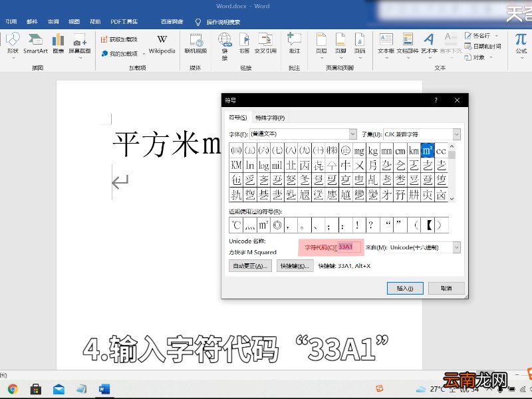
Task: Open the equation 公式 tool
Action: 521,44
